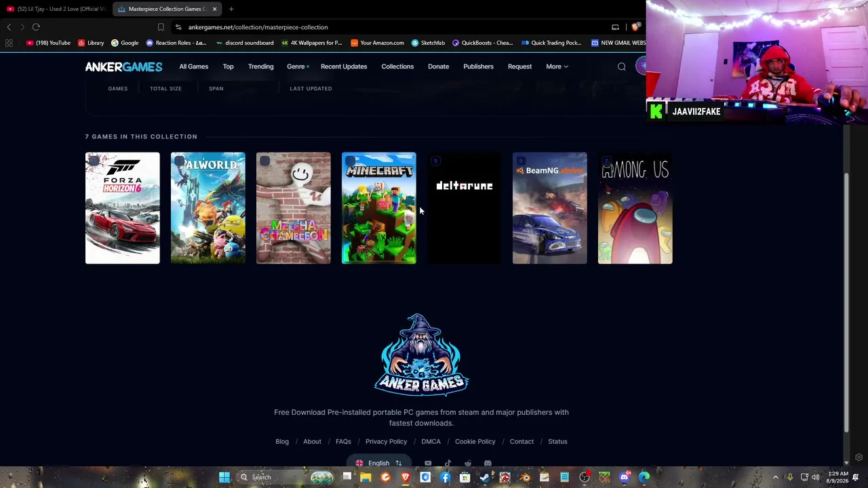Open Recent Updates page

[x=344, y=66]
